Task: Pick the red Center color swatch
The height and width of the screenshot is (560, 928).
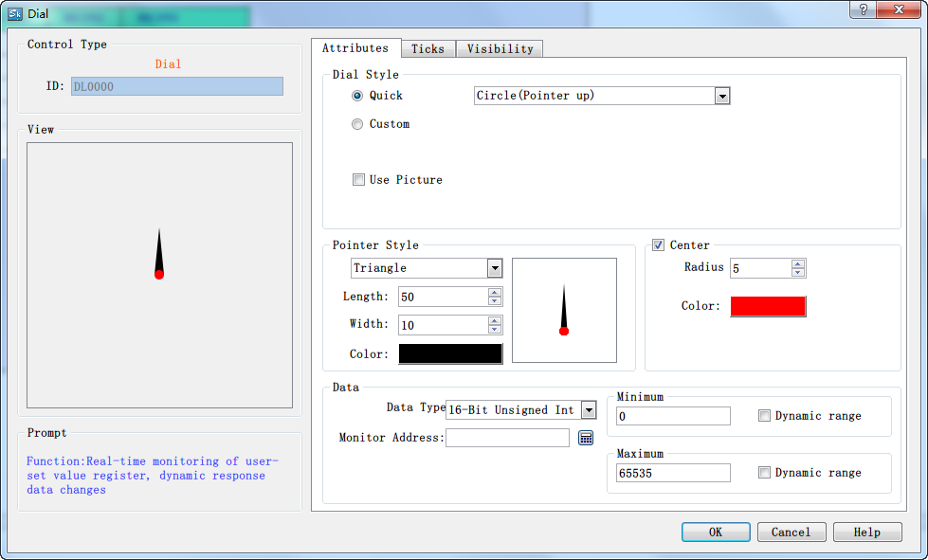Action: coord(768,306)
